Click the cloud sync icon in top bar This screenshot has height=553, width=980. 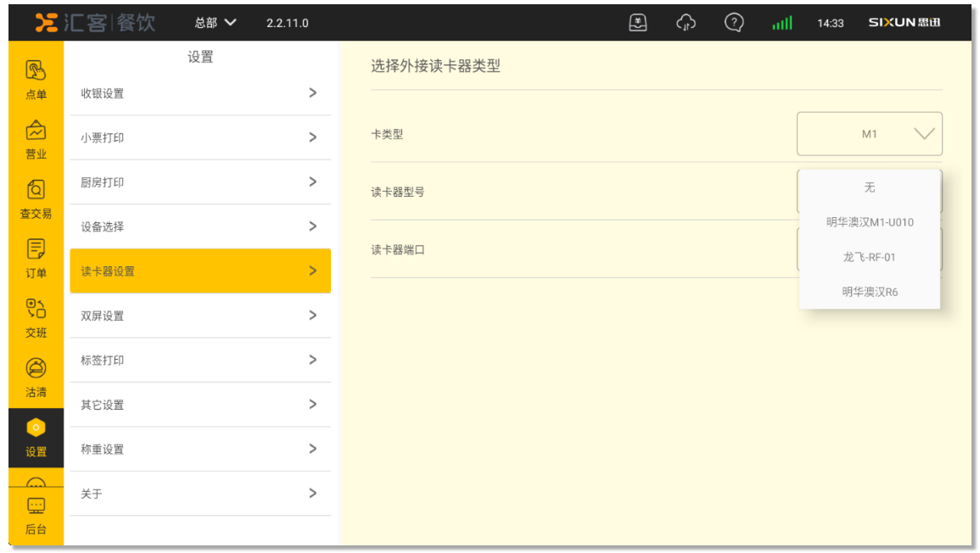point(686,23)
